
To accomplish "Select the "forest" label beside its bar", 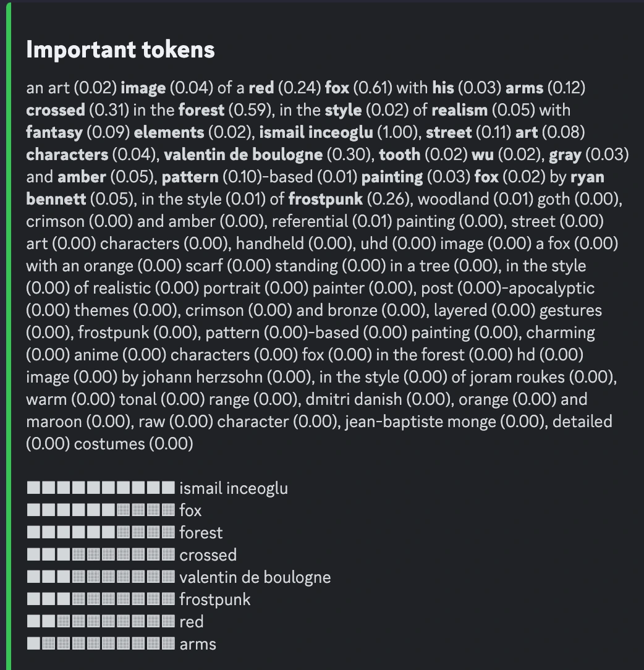I will (x=201, y=533).
